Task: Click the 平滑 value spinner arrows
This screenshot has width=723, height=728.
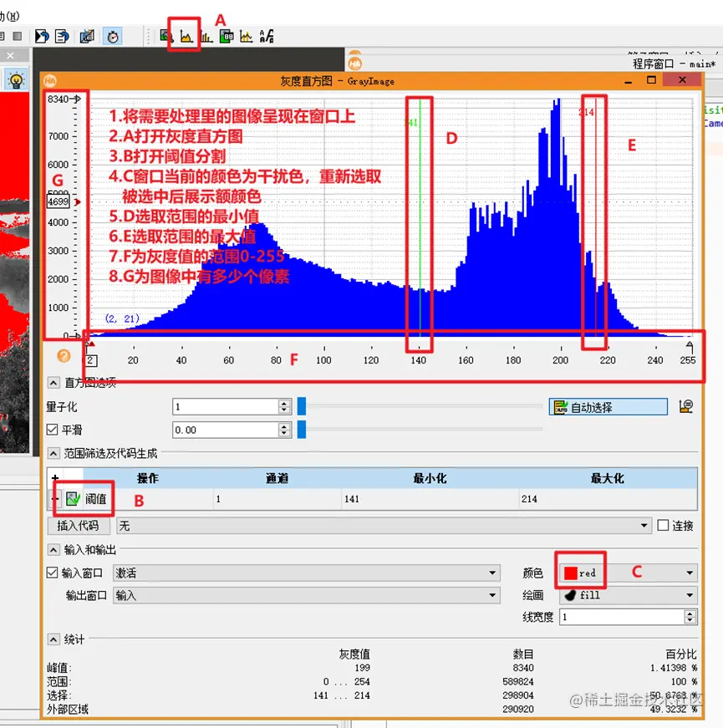Action: (284, 430)
